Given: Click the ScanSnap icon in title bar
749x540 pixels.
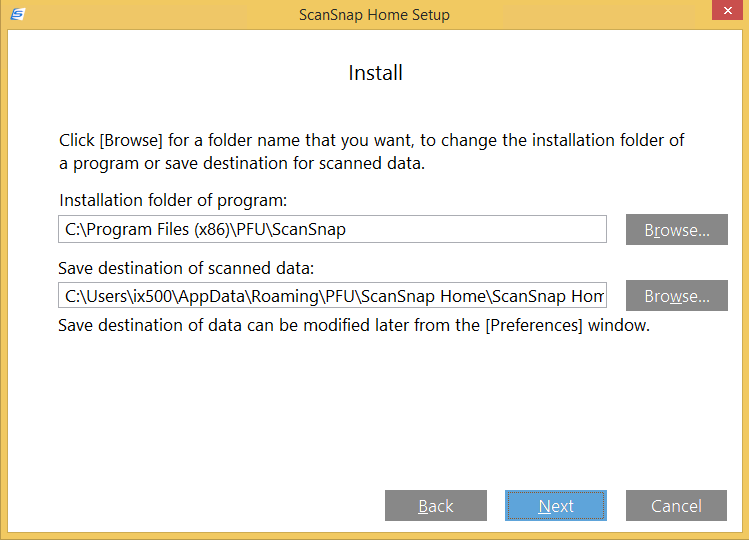Looking at the screenshot, I should point(17,14).
